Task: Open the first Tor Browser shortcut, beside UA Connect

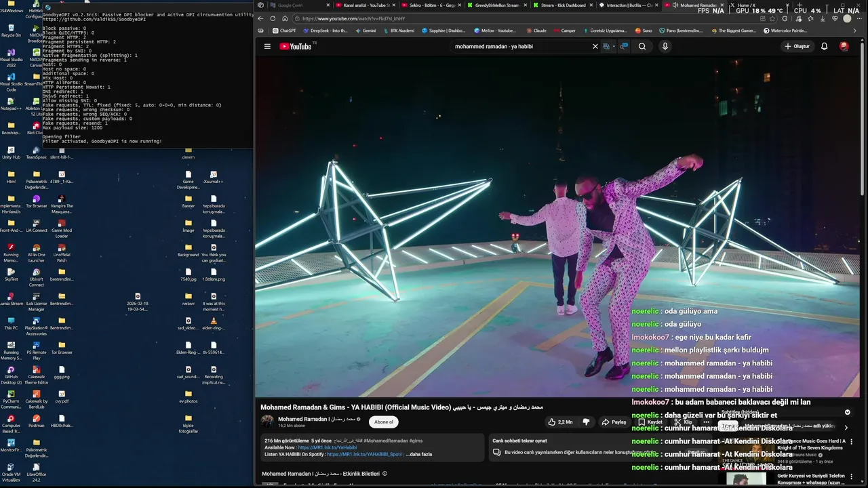Action: [x=36, y=201]
